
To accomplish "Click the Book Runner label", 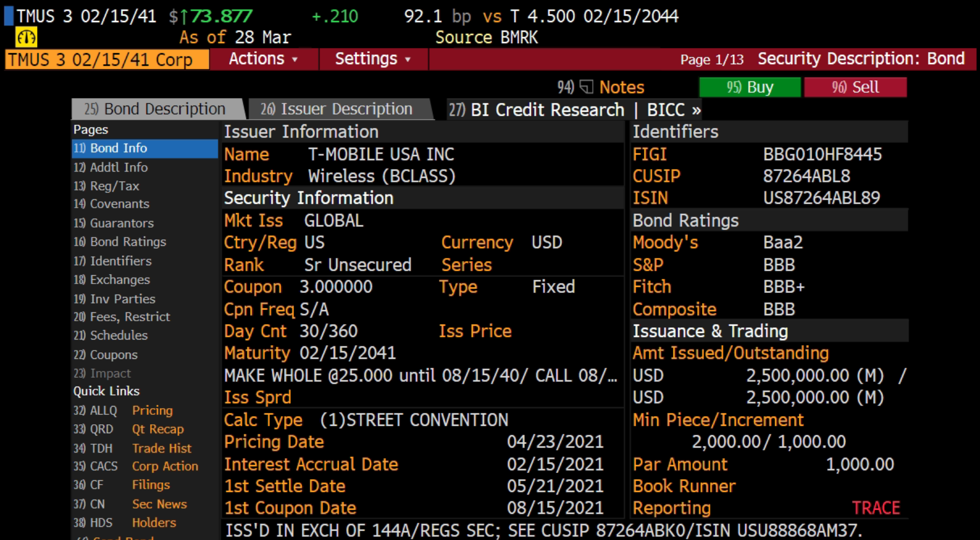I will point(684,486).
